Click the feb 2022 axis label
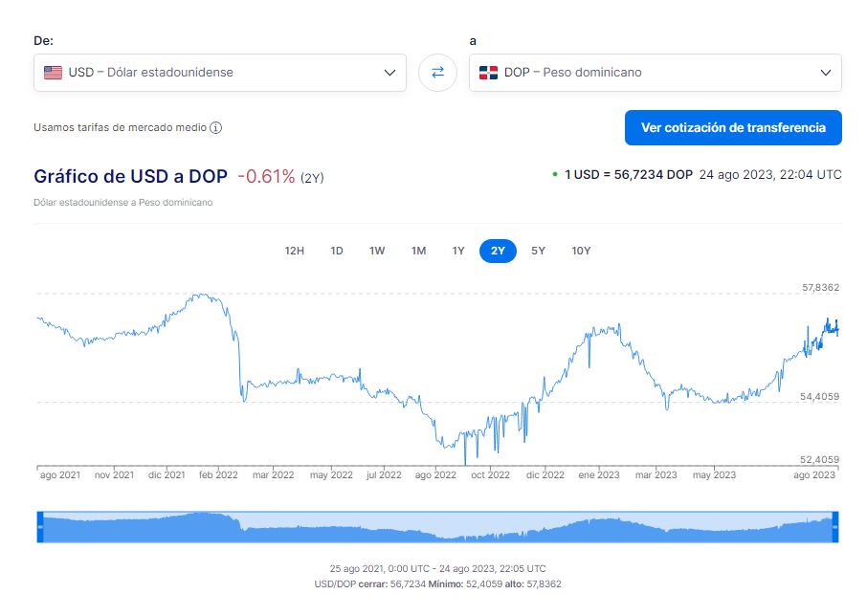The height and width of the screenshot is (616, 867). (218, 474)
